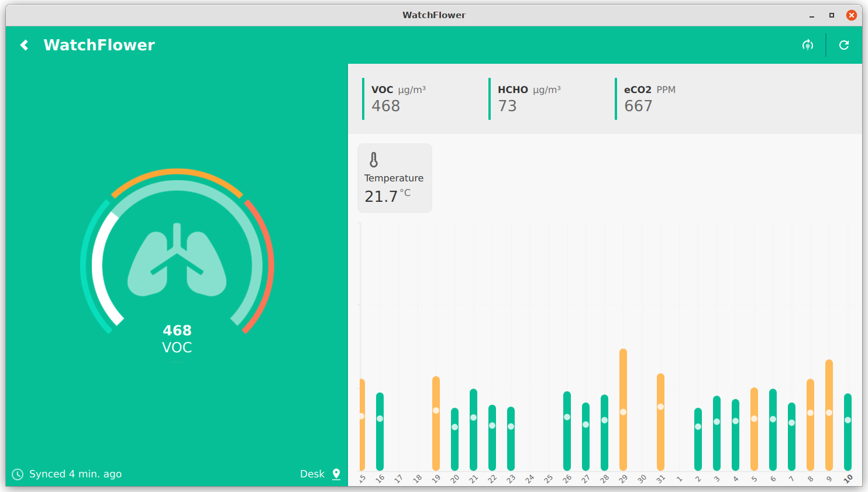This screenshot has height=492, width=868.
Task: Click the lungs icon inside the gauge
Action: [x=177, y=259]
